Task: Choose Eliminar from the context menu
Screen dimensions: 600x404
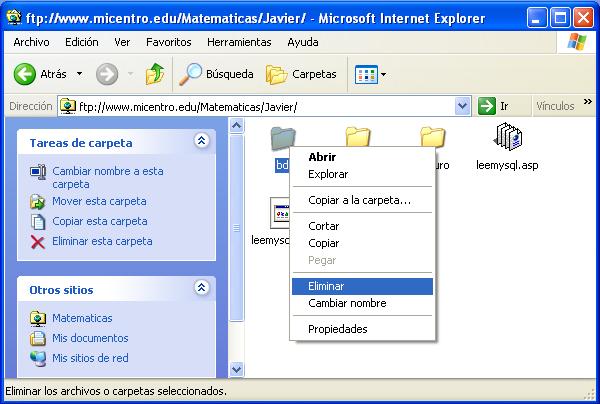Action: tap(327, 286)
